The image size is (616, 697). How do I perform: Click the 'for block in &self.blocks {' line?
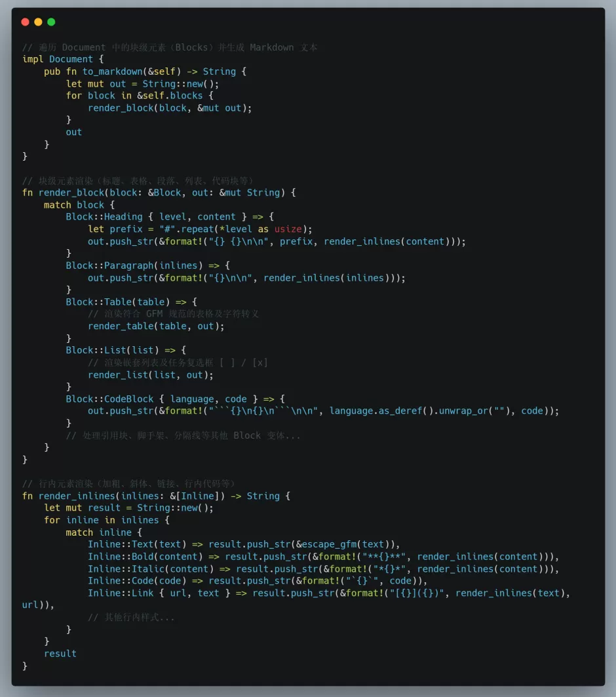pos(140,96)
